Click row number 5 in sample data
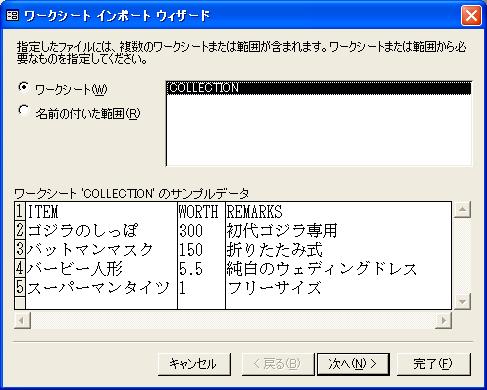487x390 pixels. pyautogui.click(x=20, y=287)
